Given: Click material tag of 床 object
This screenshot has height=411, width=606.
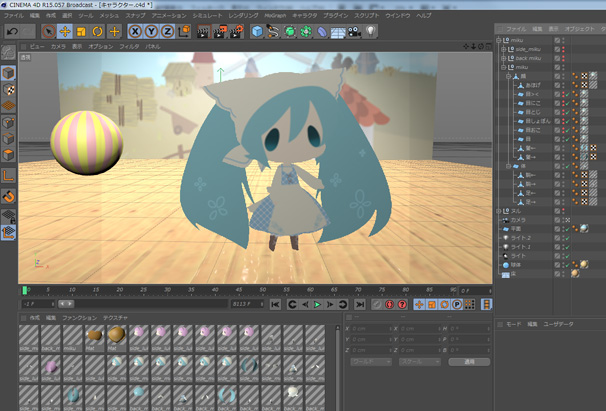Looking at the screenshot, I should coord(575,274).
